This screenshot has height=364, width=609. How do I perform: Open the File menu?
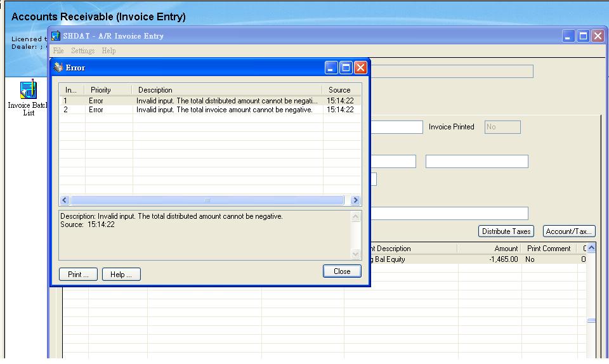click(58, 51)
